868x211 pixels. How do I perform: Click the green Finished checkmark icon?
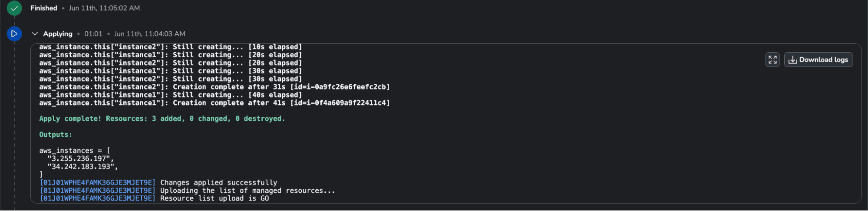point(14,8)
